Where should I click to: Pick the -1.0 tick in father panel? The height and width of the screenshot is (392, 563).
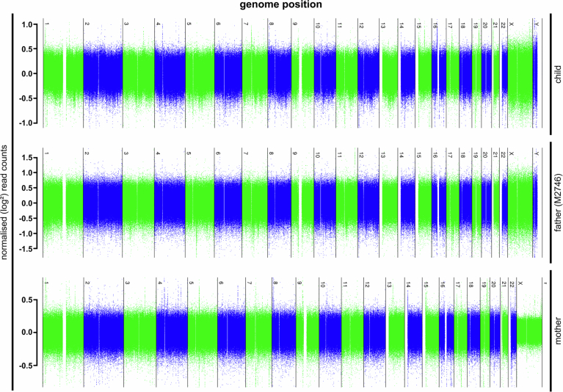click(x=26, y=233)
